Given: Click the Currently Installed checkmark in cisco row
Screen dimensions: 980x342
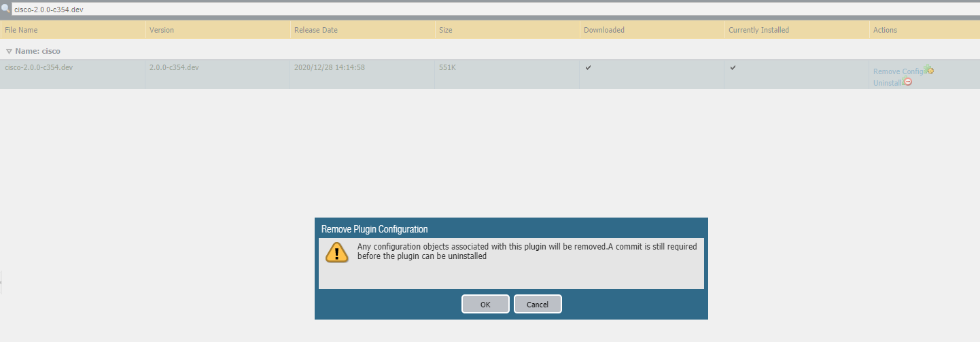Looking at the screenshot, I should click(x=733, y=67).
